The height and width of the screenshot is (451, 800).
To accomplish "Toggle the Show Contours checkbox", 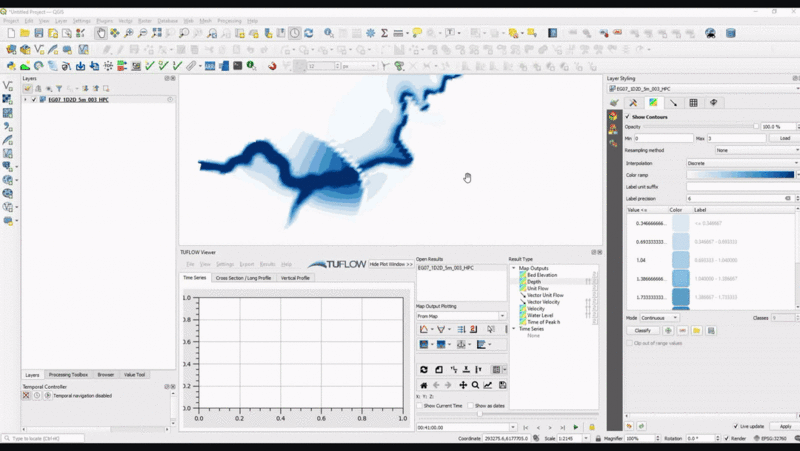I will click(628, 116).
